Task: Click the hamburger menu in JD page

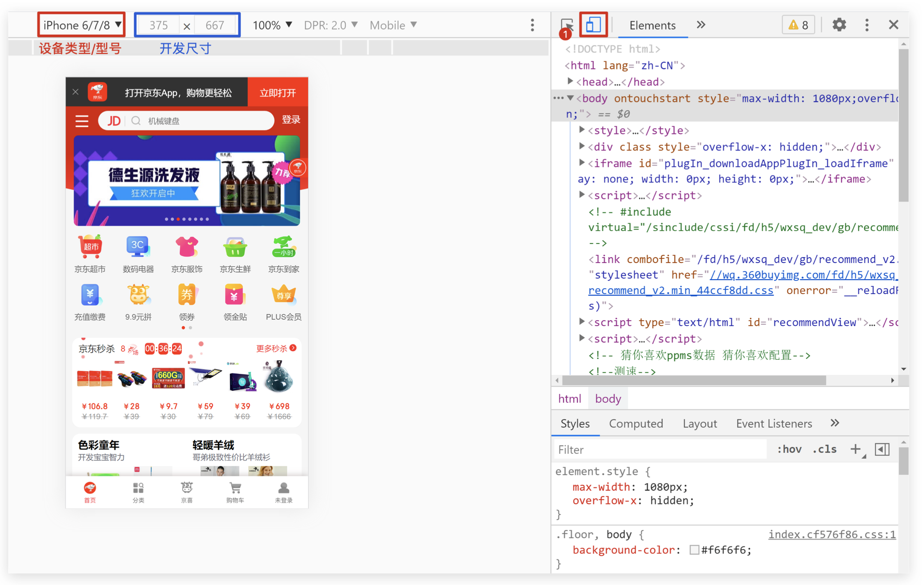Action: [x=82, y=121]
